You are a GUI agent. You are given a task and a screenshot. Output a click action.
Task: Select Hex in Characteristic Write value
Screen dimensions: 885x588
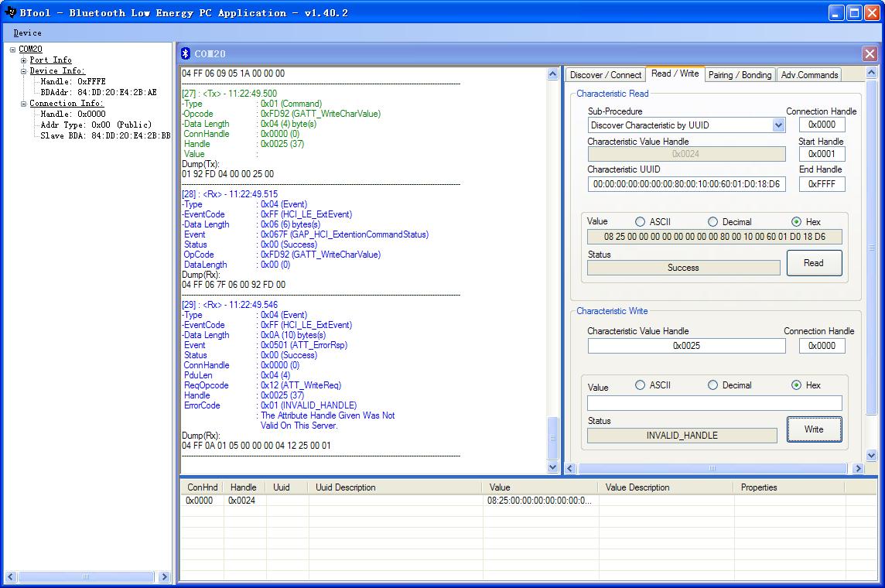pos(796,385)
